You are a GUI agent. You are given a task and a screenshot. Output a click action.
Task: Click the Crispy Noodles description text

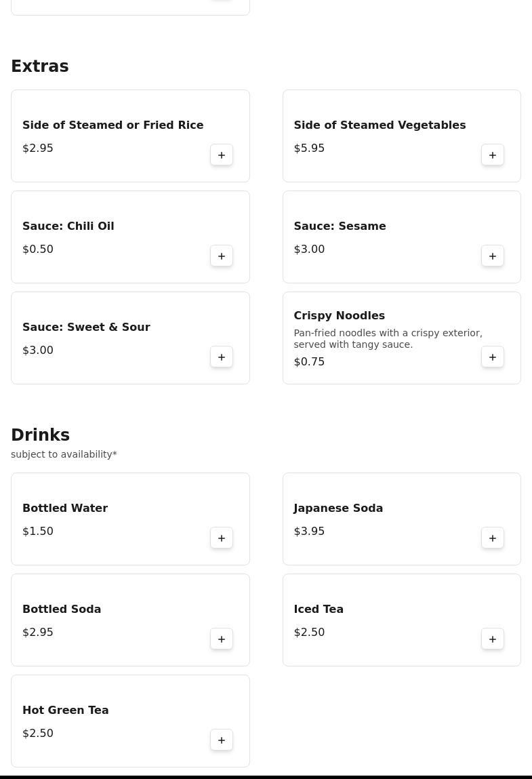click(x=388, y=339)
